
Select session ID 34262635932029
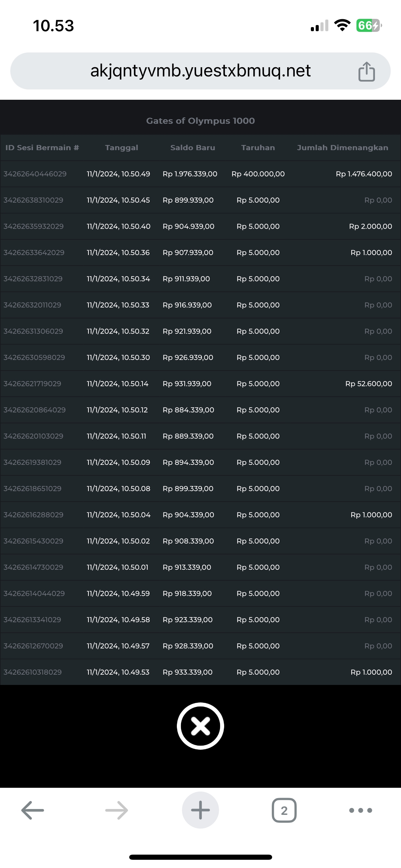pos(34,227)
